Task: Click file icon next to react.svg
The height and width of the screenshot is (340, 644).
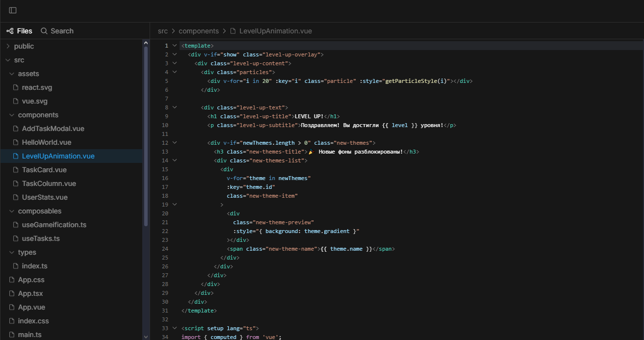Action: point(16,87)
